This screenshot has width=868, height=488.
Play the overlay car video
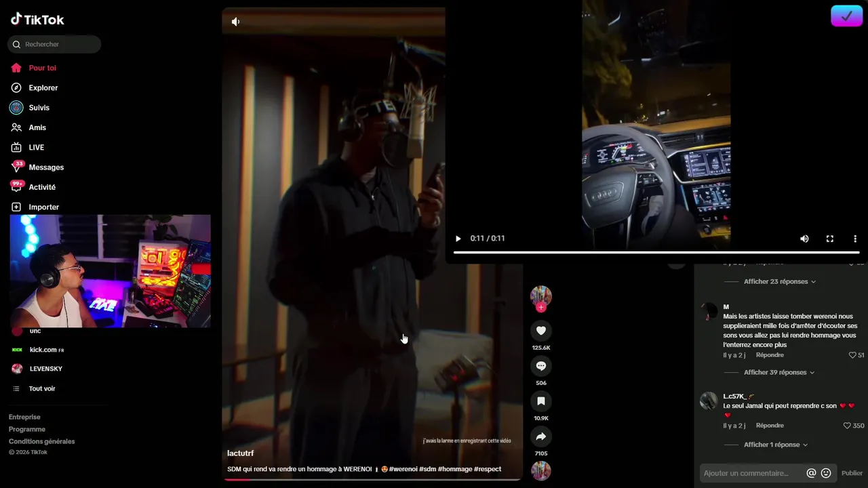pos(458,239)
